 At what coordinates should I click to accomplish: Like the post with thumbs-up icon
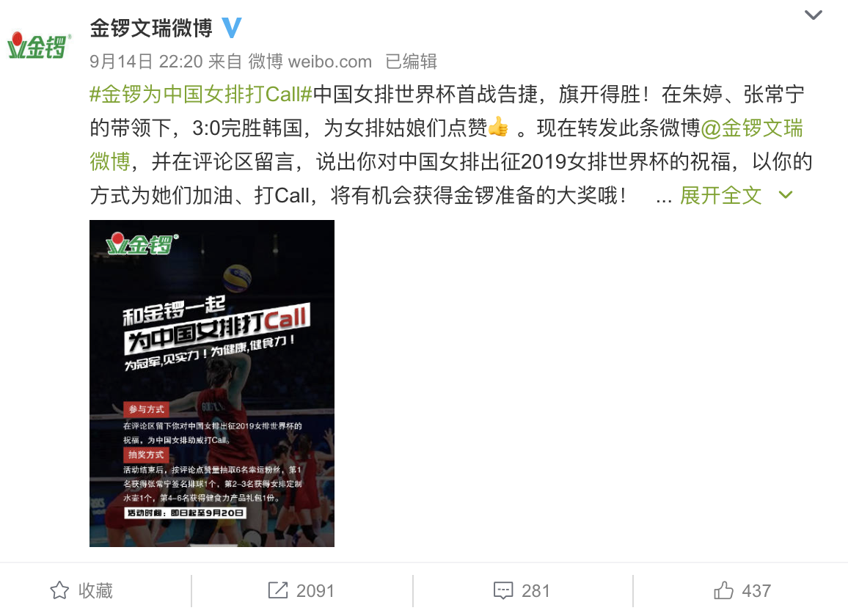tap(723, 590)
